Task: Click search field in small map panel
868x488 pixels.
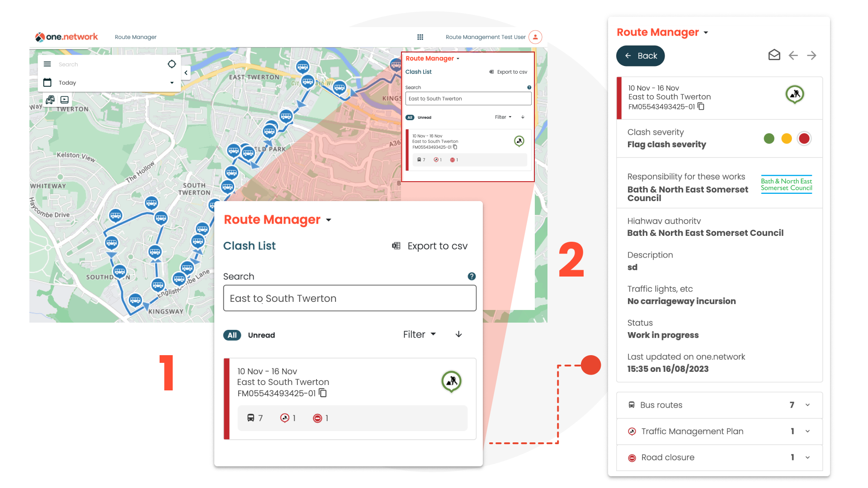Action: point(468,99)
